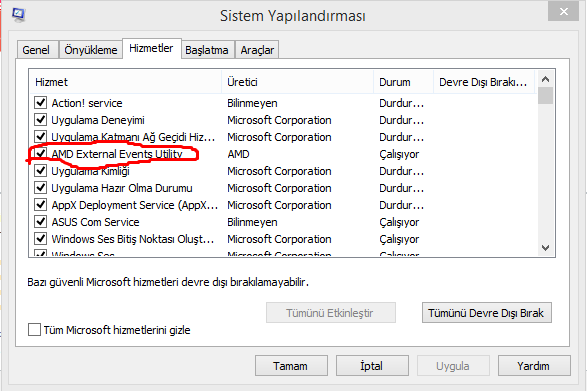The height and width of the screenshot is (391, 587).
Task: Select the Uygulama Kimliği service name
Action: tap(90, 171)
